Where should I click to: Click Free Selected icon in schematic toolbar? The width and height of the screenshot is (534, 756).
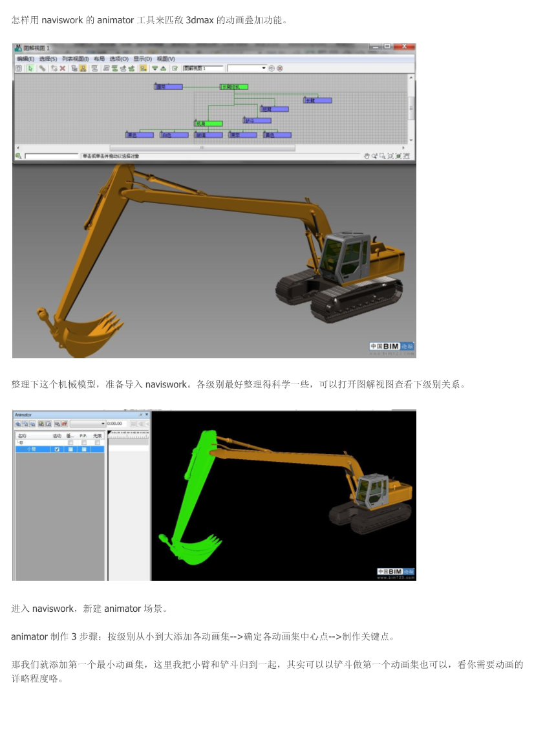pos(131,68)
